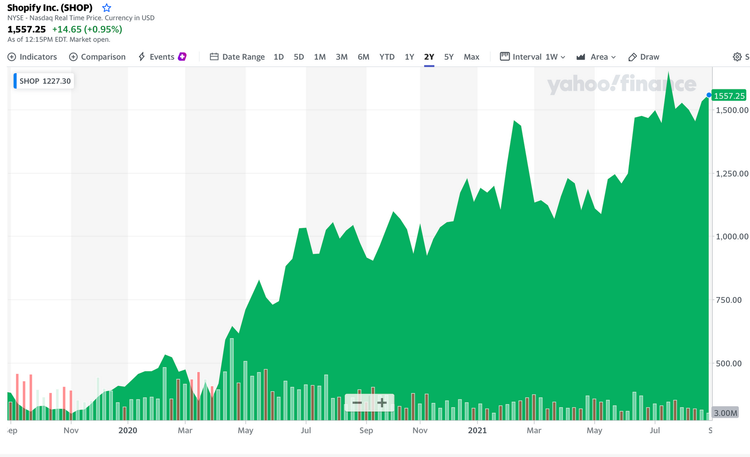750x457 pixels.
Task: Add SHOP to watchlist with star icon
Action: tap(107, 8)
